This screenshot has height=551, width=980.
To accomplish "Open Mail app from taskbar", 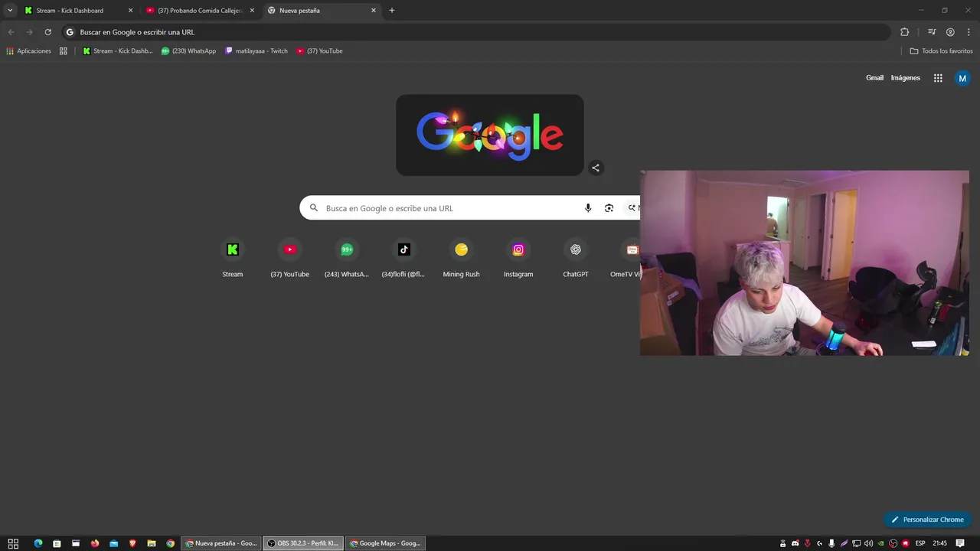I will [114, 543].
